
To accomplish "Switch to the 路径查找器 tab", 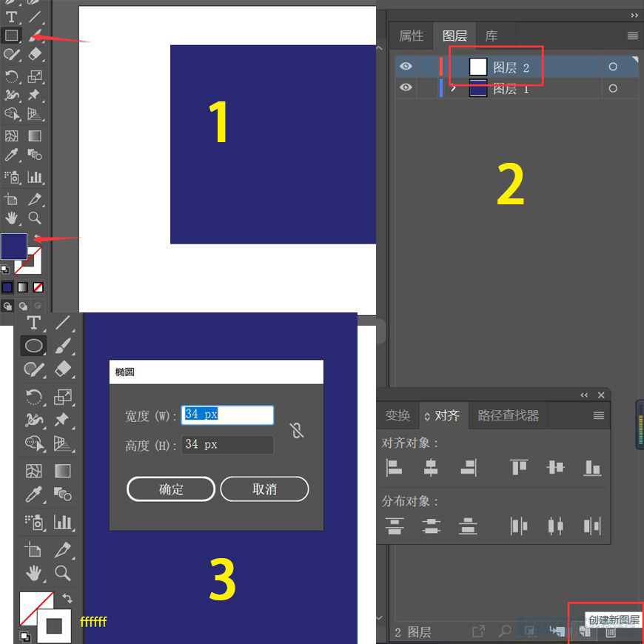I will point(509,416).
